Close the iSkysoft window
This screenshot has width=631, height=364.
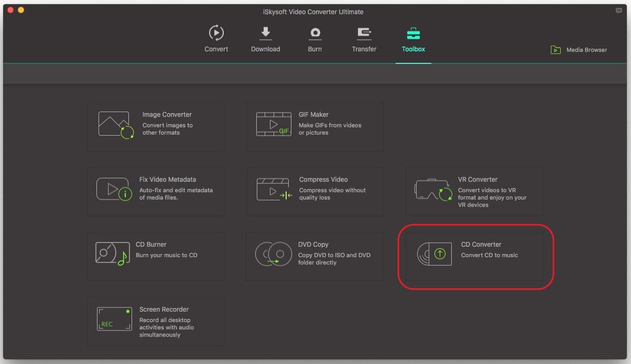[x=10, y=10]
